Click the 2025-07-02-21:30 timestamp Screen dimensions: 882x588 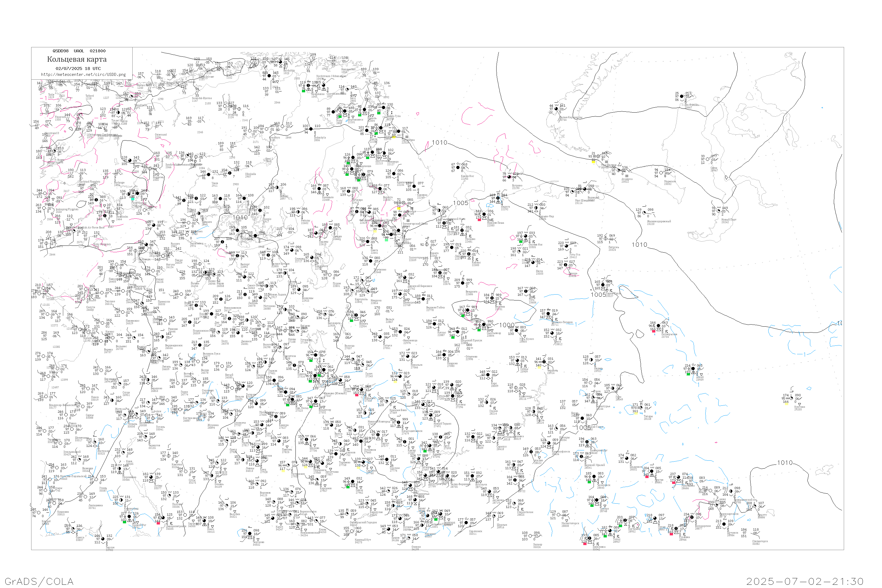point(804,581)
